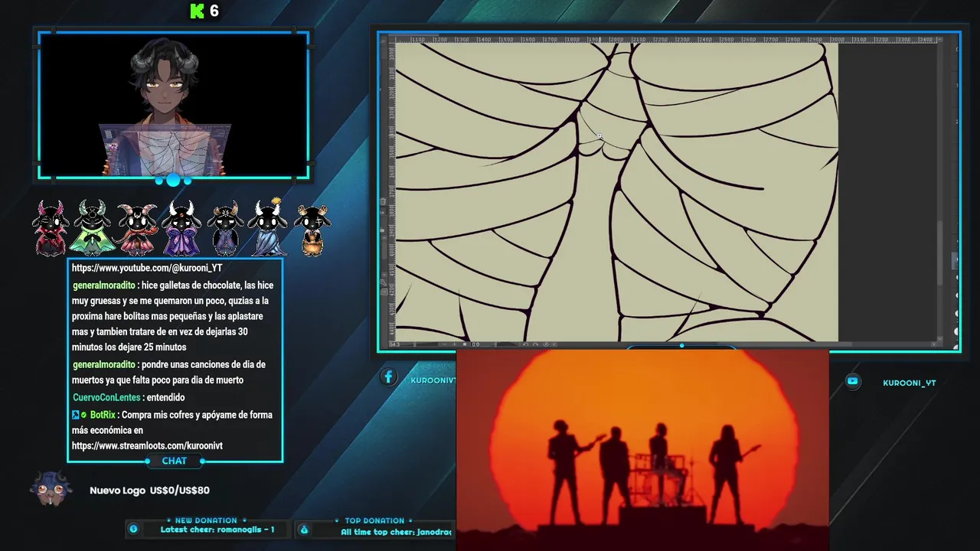
Task: Click the blue chibi mascot with halo
Action: [x=269, y=227]
